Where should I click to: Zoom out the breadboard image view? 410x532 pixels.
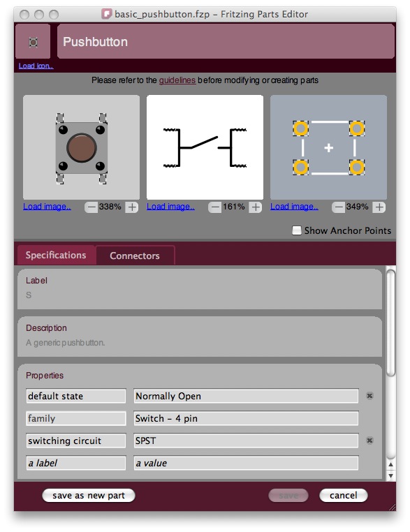click(x=91, y=207)
